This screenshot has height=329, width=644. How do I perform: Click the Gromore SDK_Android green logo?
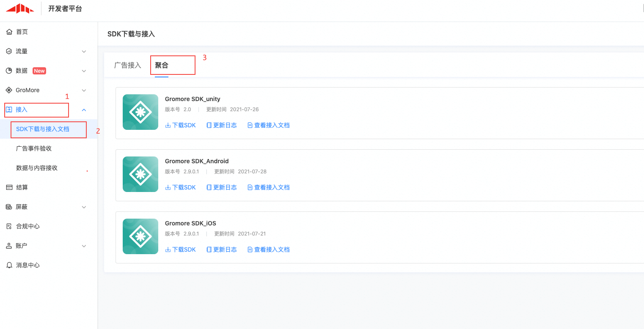point(140,174)
